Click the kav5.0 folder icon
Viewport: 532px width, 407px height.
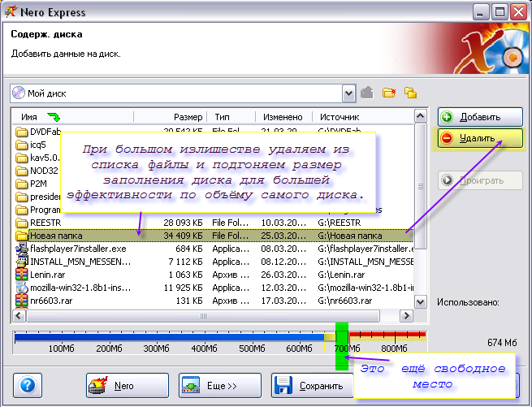click(x=22, y=158)
